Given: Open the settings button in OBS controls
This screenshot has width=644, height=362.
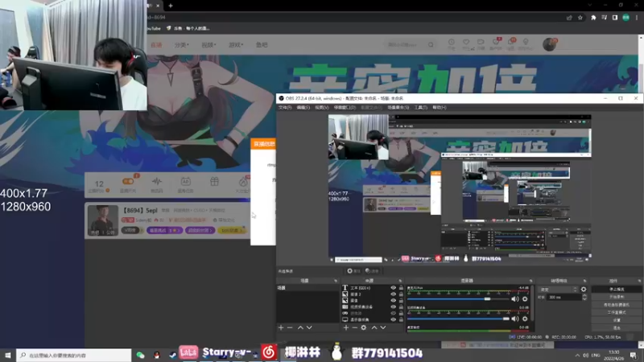Looking at the screenshot, I should point(617,320).
